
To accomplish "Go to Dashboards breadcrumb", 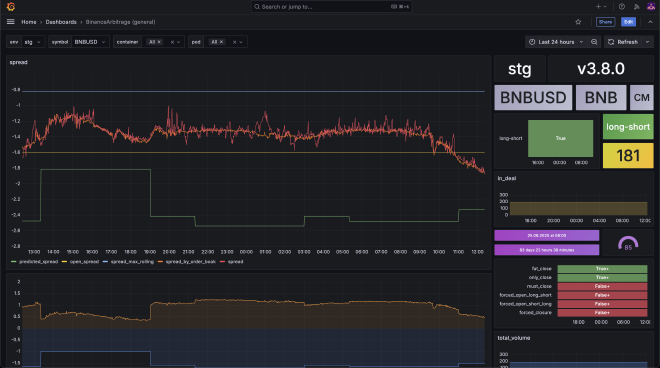I will click(x=61, y=22).
